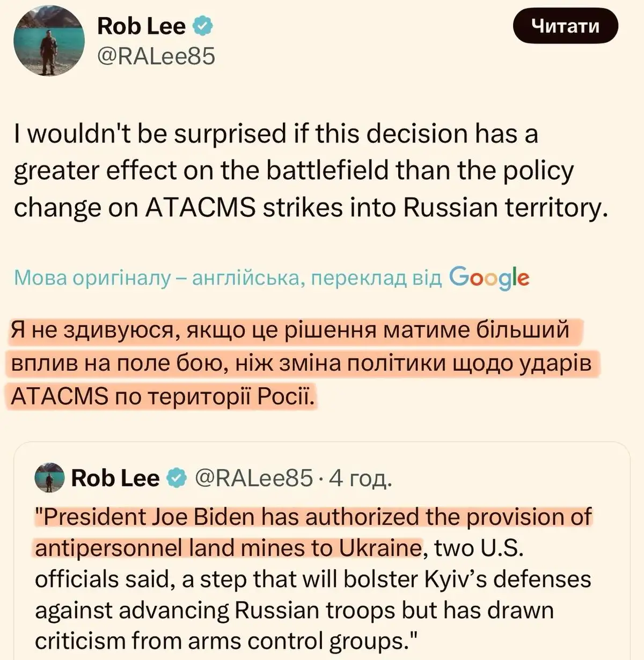Click the Rob Lee name in the quoted tweet
This screenshot has height=660, width=644.
pyautogui.click(x=115, y=478)
